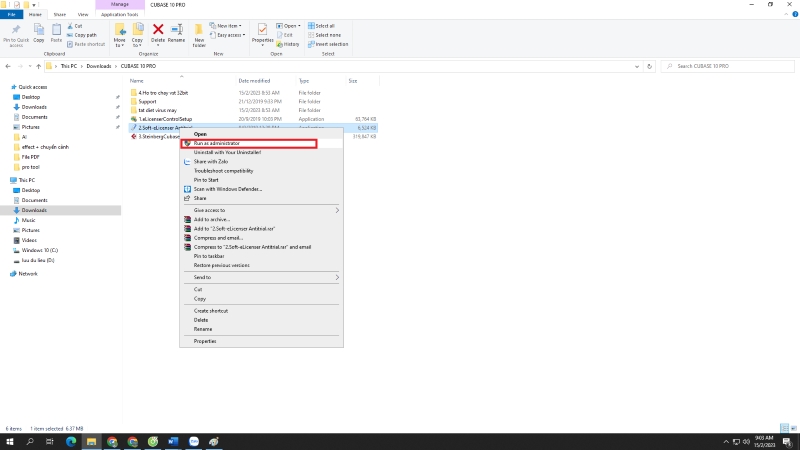Select the 'tat diet virus may' folder
The width and height of the screenshot is (800, 450).
coord(157,110)
